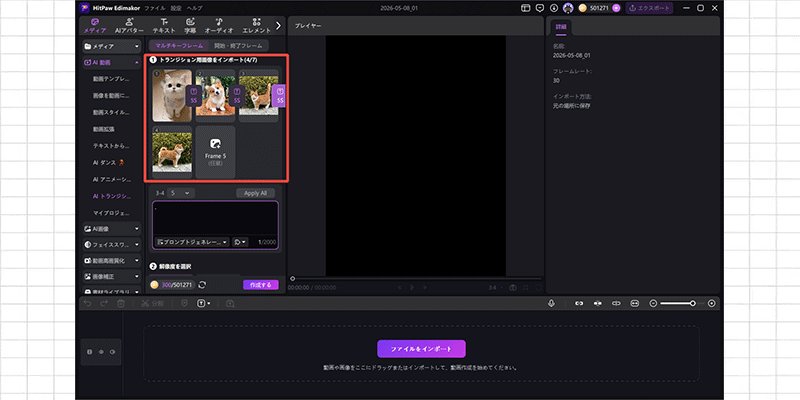Viewport: 800px width, 400px height.
Task: Toggle the timeline track mute icon
Action: click(x=112, y=352)
